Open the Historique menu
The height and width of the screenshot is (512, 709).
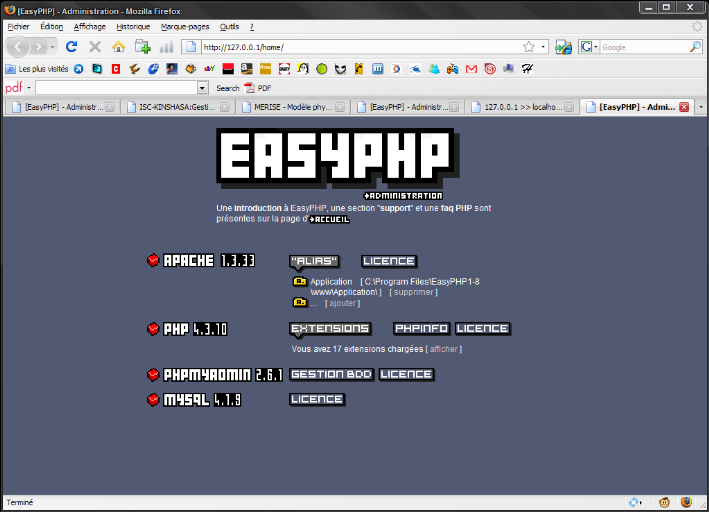[133, 26]
